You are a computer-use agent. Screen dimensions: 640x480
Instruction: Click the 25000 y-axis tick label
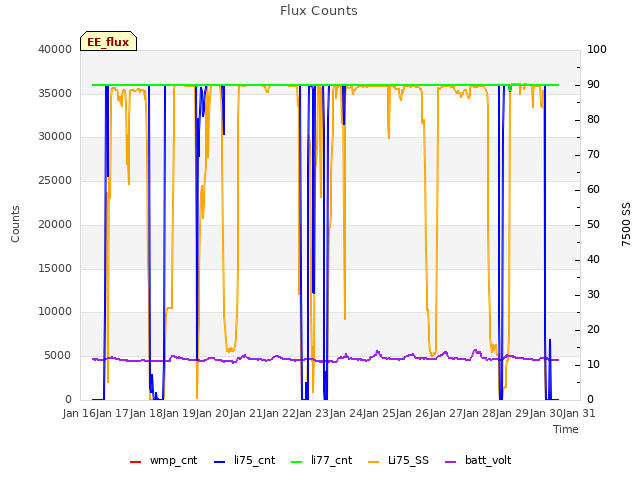coord(55,180)
